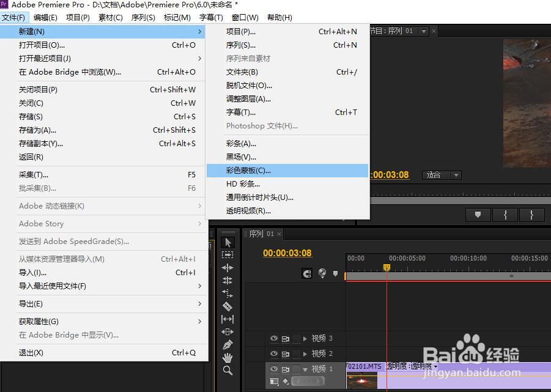The width and height of the screenshot is (551, 392).
Task: Select the Slip tool
Action: pos(227,319)
